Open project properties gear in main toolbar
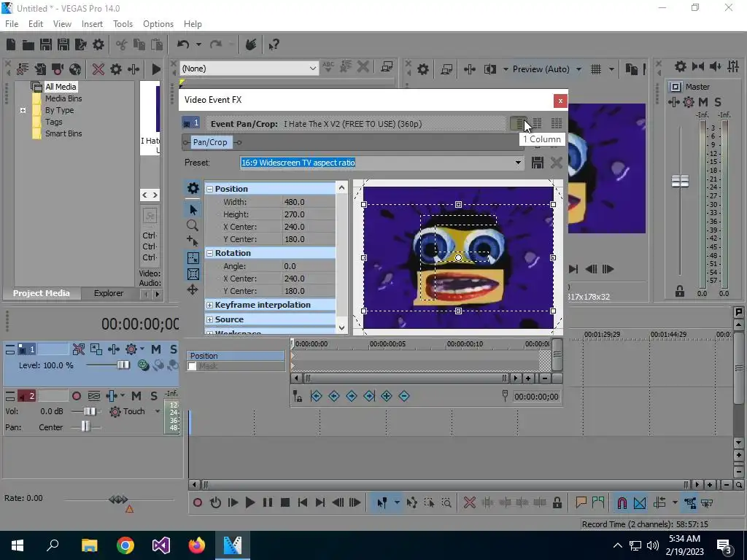The image size is (747, 560). tap(98, 44)
